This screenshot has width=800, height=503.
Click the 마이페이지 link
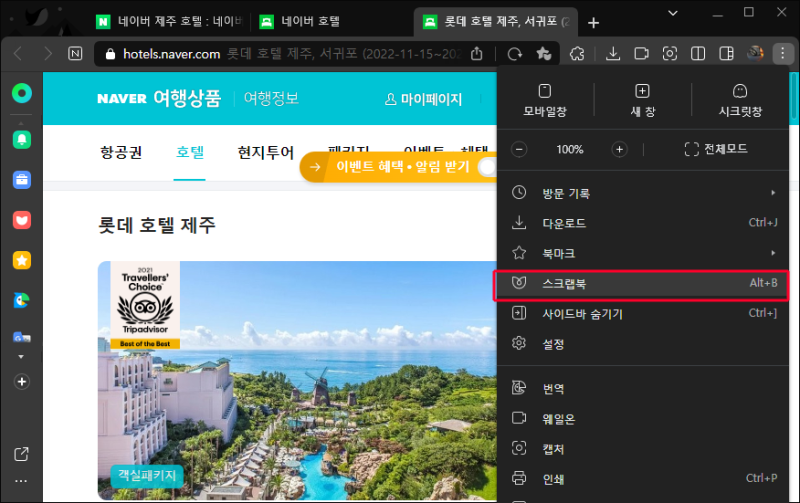point(423,99)
